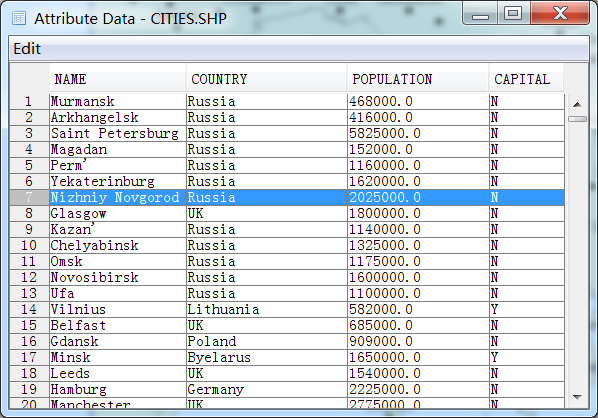Maximize the Attribute Data window
The image size is (598, 418).
tap(513, 14)
